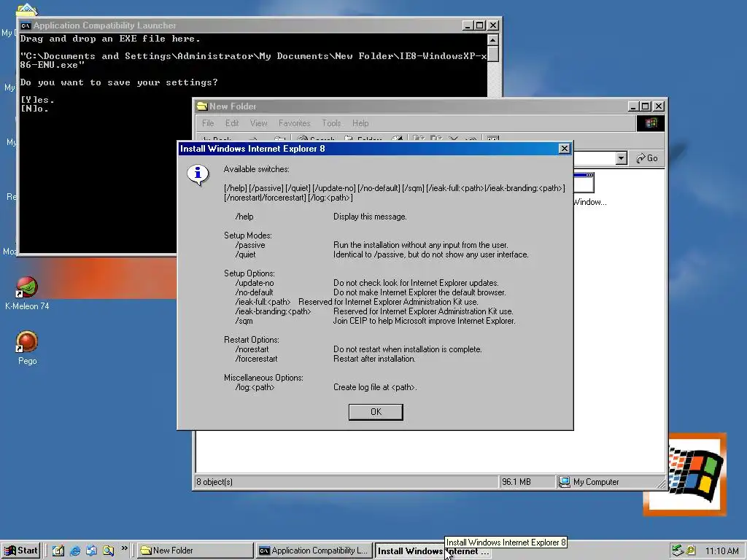747x560 pixels.
Task: Switch to Application Compatibility Launcher taskbar button
Action: pyautogui.click(x=314, y=551)
